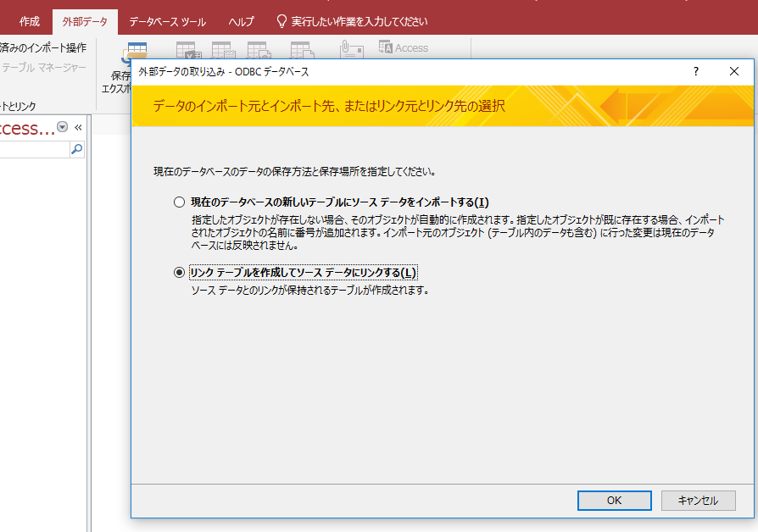Click the PDF or XPS export icon
The height and width of the screenshot is (532, 758).
(x=301, y=51)
